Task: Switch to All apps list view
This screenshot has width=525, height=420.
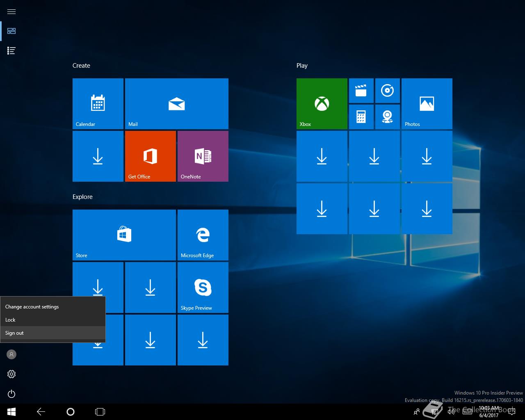Action: click(11, 51)
